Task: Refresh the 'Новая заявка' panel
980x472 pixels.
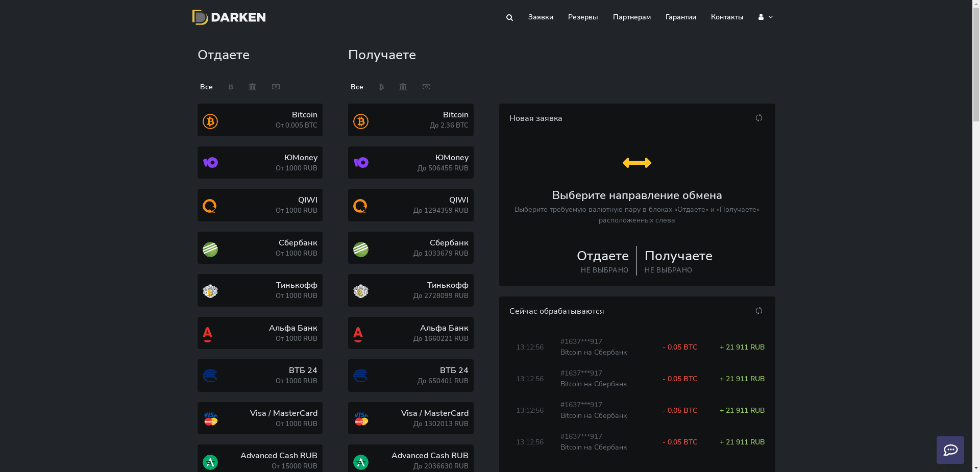Action: [x=758, y=118]
